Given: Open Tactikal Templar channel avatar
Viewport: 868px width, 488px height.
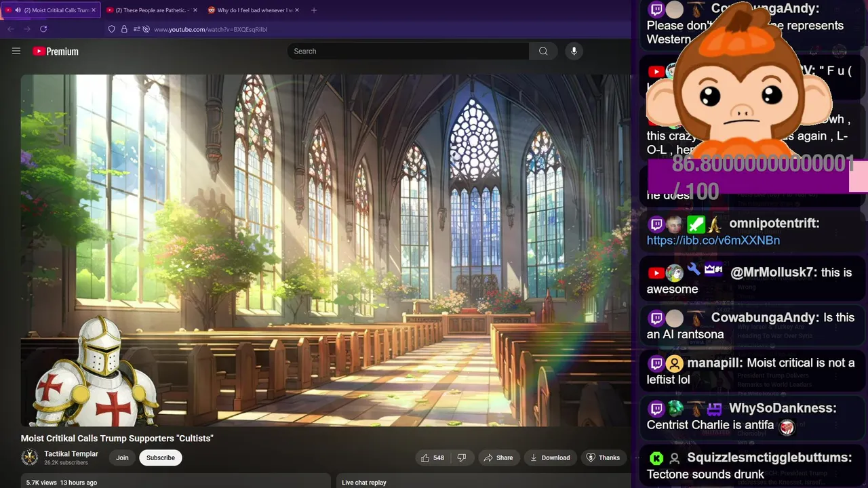Looking at the screenshot, I should click(30, 457).
